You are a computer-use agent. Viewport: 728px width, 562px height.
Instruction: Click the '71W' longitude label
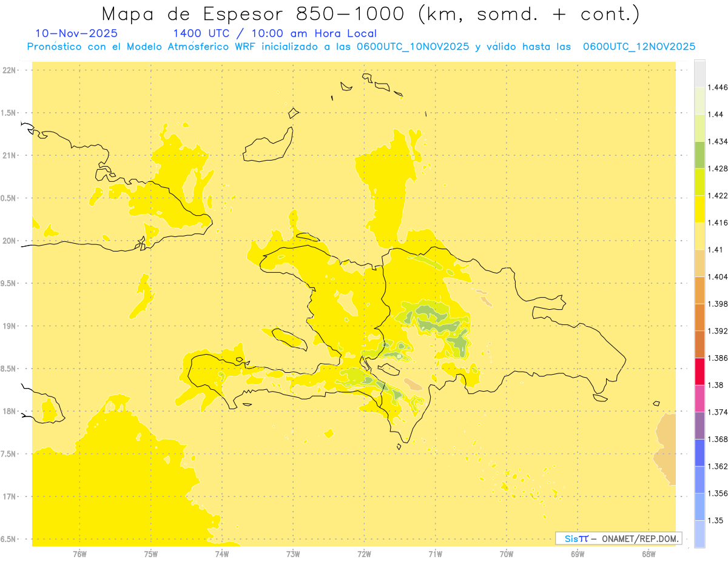pos(435,554)
